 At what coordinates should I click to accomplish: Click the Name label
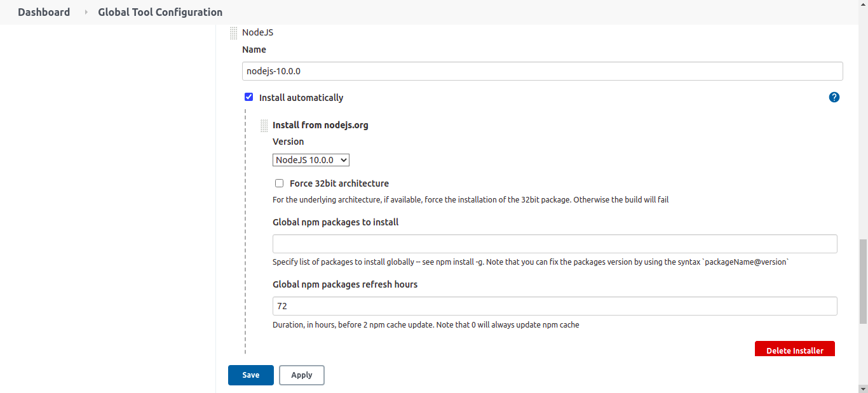pyautogui.click(x=254, y=50)
